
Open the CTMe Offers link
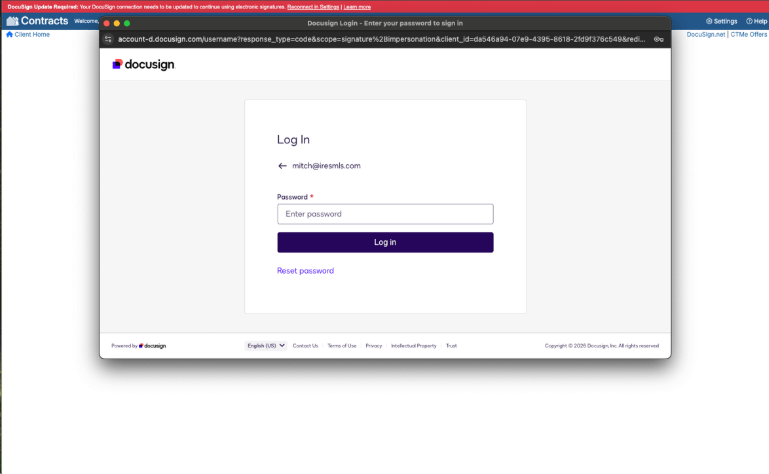[750, 34]
